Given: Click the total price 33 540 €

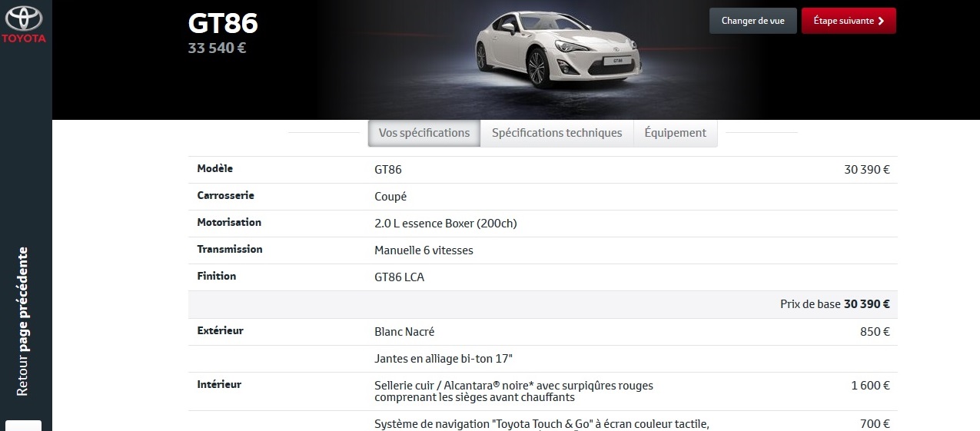Looking at the screenshot, I should tap(218, 48).
